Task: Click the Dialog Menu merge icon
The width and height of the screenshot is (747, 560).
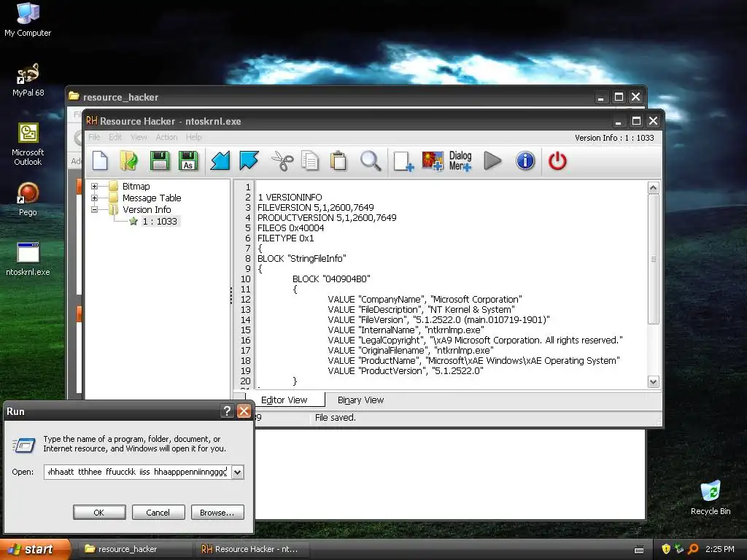Action: [460, 161]
